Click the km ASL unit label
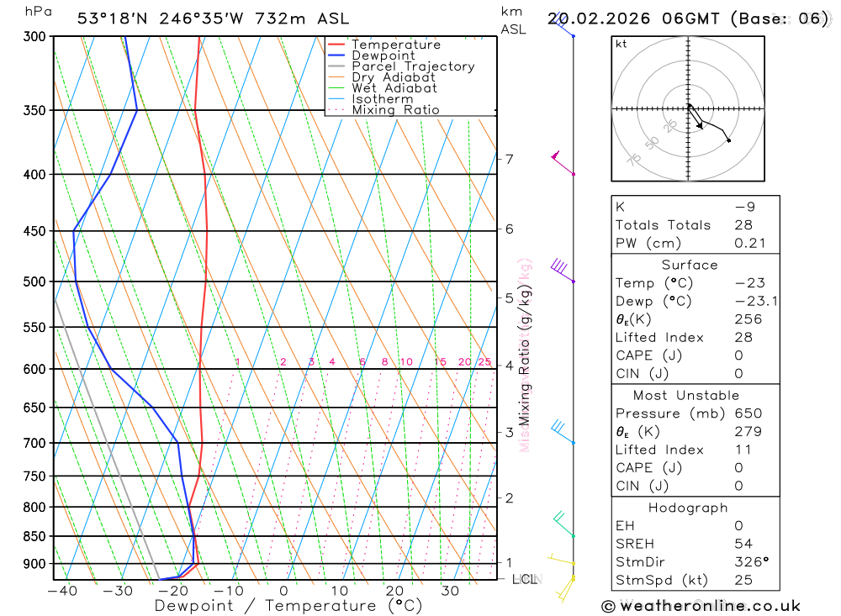This screenshot has width=841, height=616. pos(513,20)
